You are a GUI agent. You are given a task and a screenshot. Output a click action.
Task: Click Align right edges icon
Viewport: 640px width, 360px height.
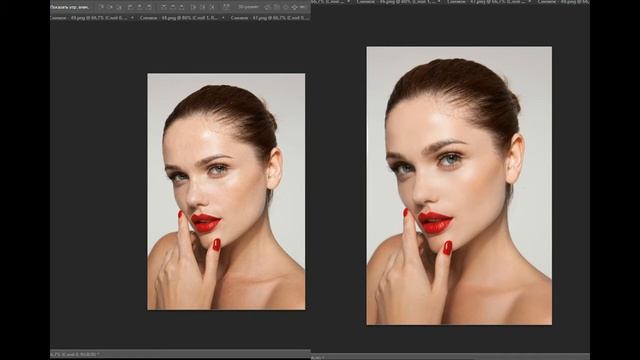[149, 7]
